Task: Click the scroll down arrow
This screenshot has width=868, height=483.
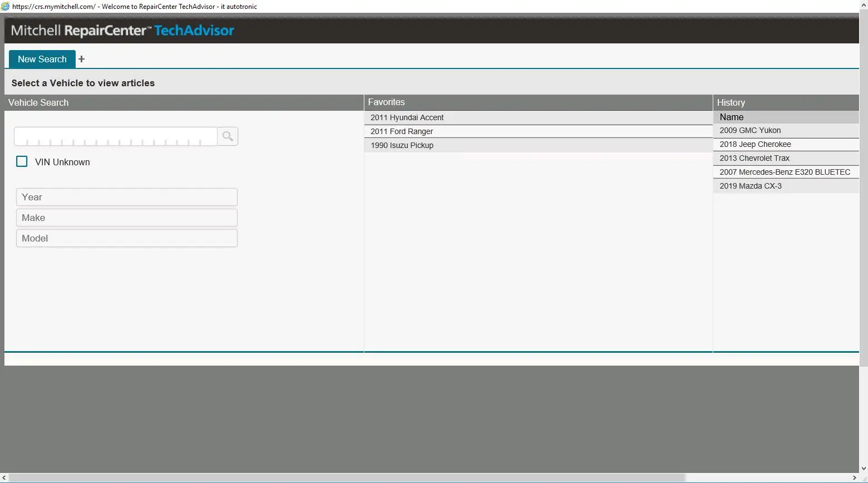Action: click(864, 469)
